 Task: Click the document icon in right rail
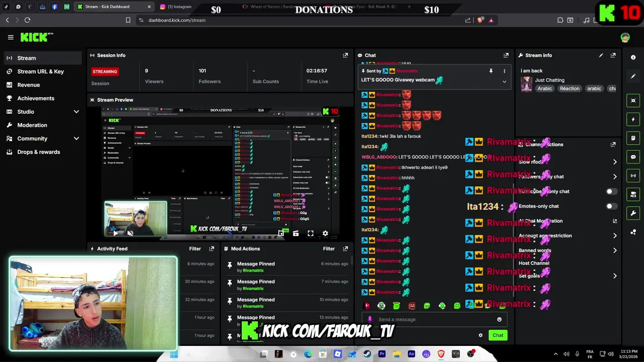click(x=633, y=138)
